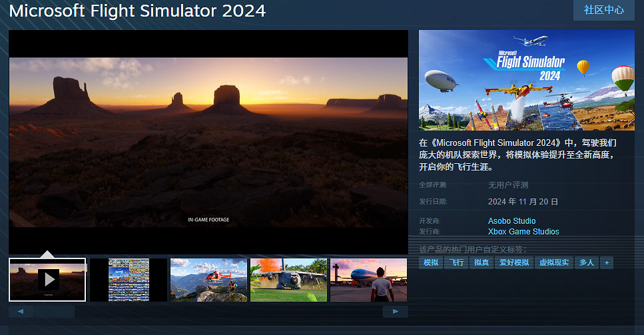Screen dimensions: 644x335
Task: Select the aircraft collection grid thumbnail
Action: (129, 280)
